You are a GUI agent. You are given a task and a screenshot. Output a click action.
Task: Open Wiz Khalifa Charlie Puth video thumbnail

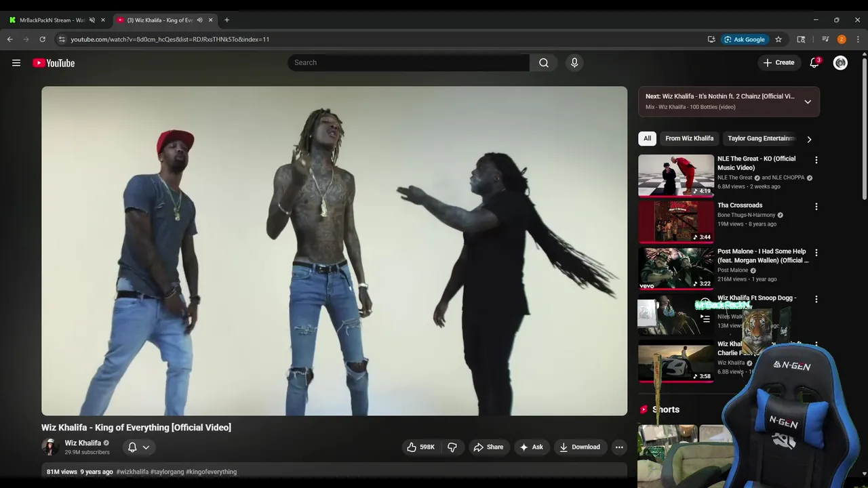675,361
